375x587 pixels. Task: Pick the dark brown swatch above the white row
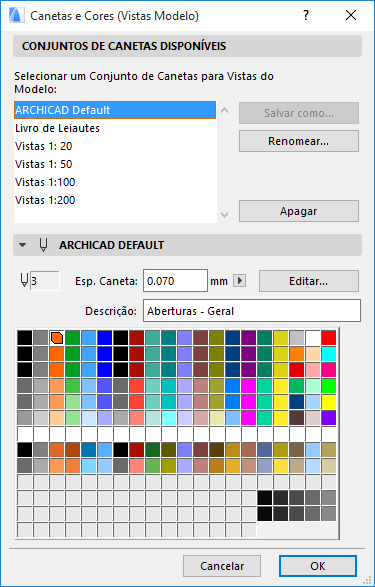296,417
